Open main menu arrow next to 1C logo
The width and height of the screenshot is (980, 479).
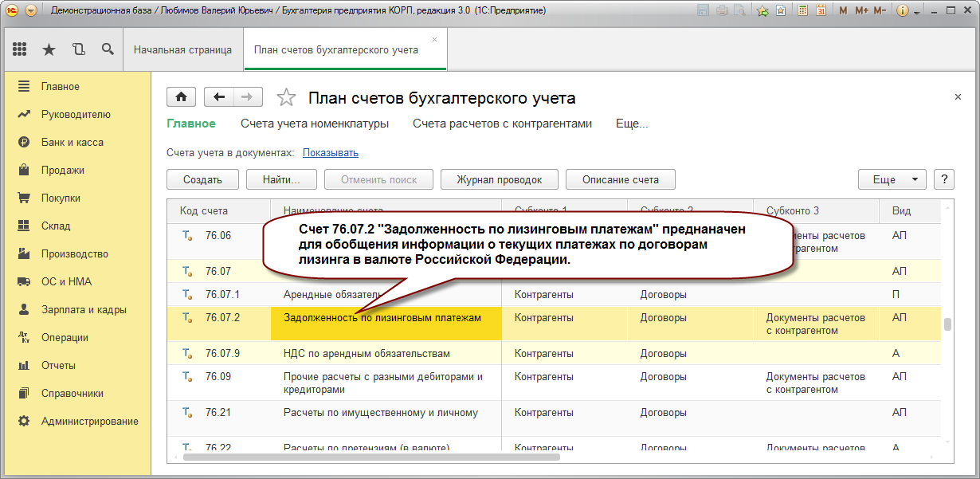coord(31,11)
